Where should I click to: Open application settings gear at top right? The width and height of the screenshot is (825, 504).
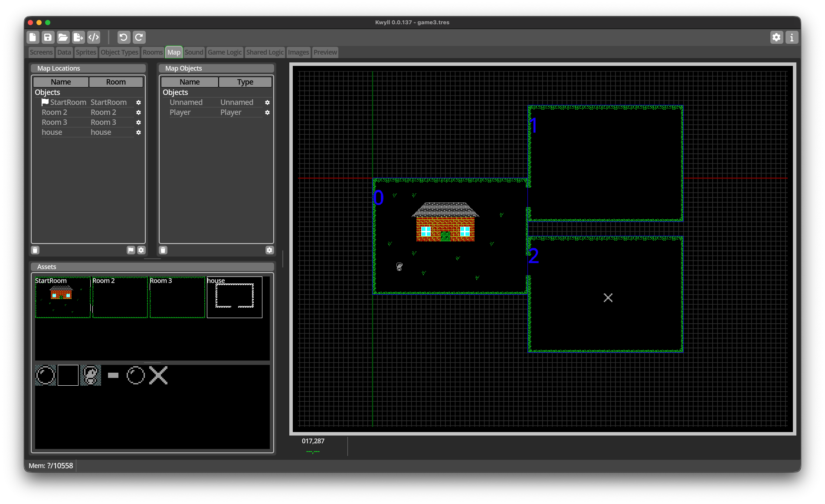pyautogui.click(x=776, y=37)
